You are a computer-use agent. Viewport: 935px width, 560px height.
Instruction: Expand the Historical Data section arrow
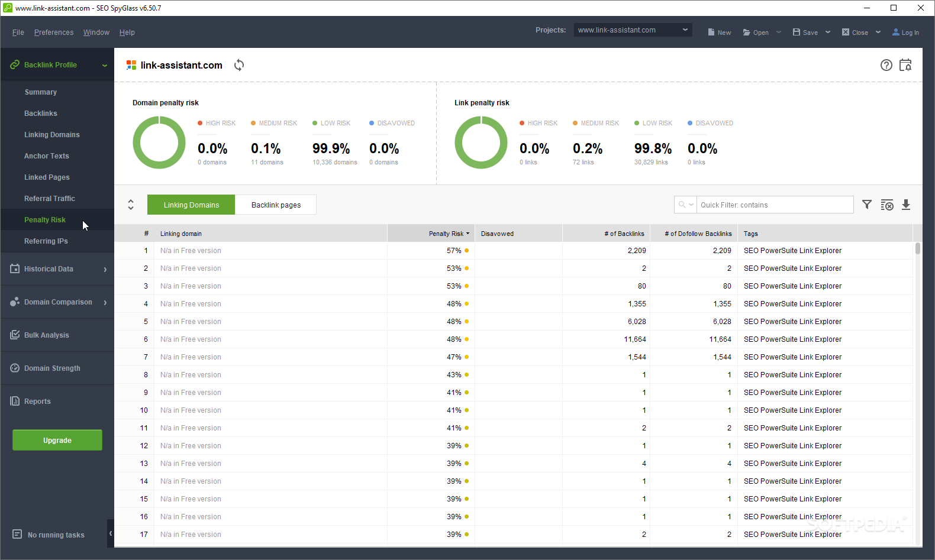tap(105, 269)
